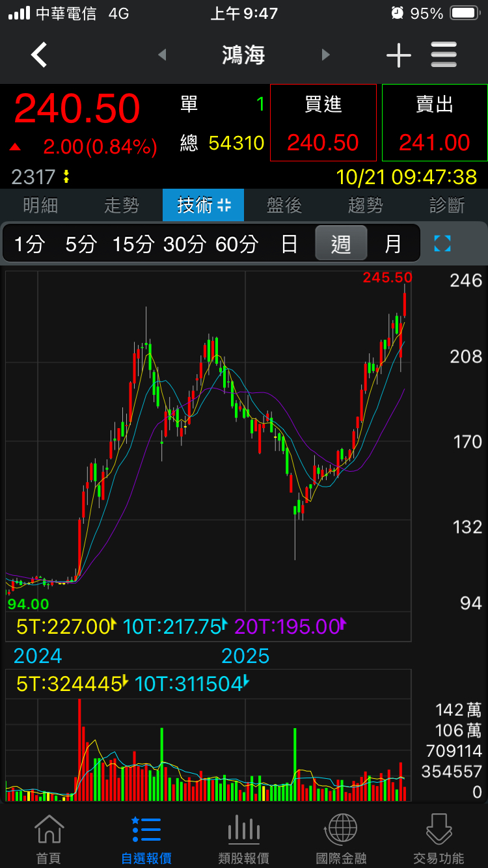Tap the 買進 buy box
The height and width of the screenshot is (868, 488).
click(x=323, y=122)
